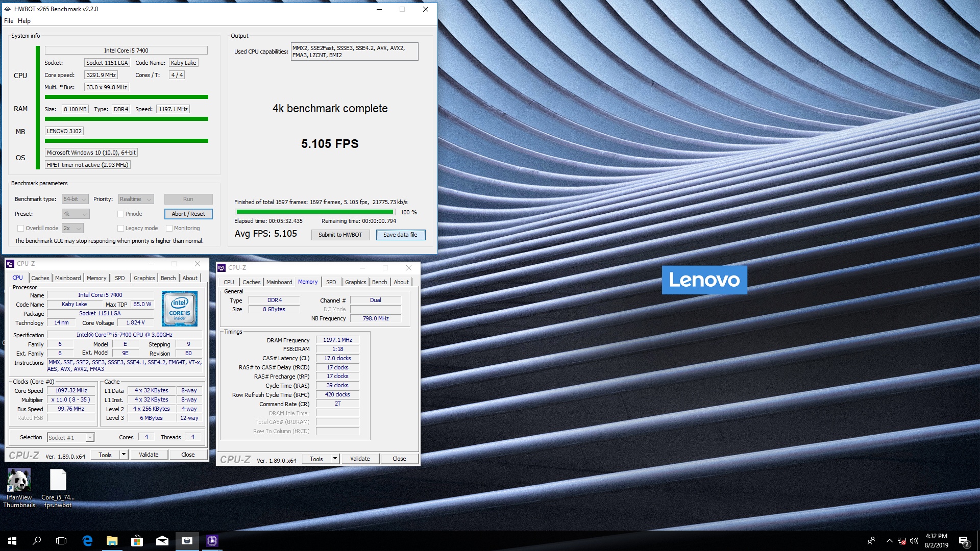The width and height of the screenshot is (980, 551).
Task: Click CAS# Latency 17.0 clocks value
Action: click(x=337, y=358)
